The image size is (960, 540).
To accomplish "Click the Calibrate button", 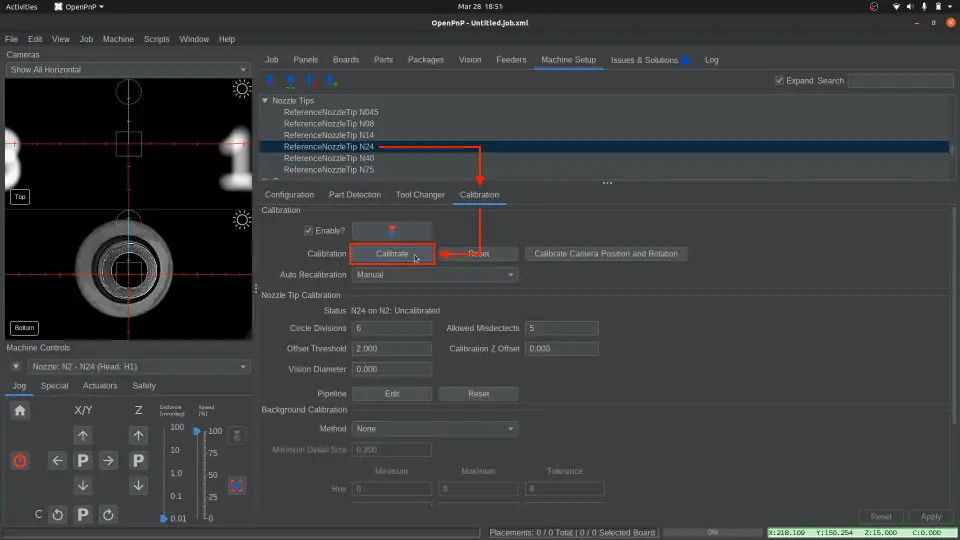I will 392,254.
